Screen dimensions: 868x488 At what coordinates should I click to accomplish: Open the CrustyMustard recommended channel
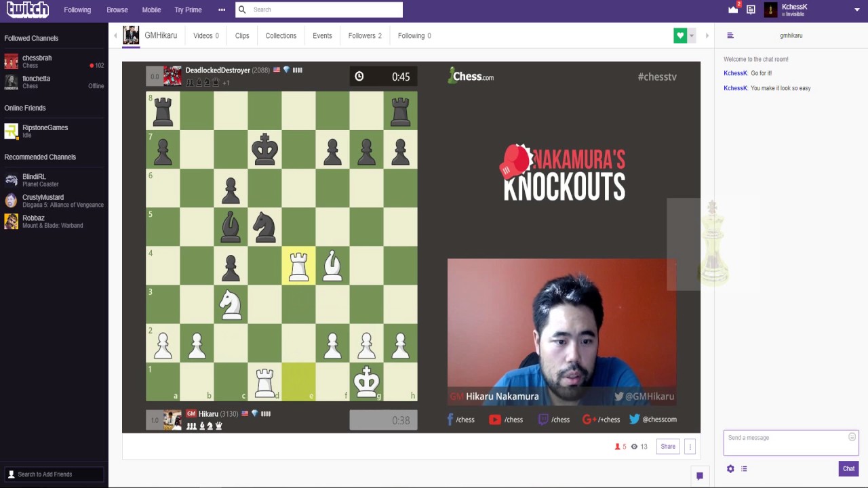[x=54, y=201]
